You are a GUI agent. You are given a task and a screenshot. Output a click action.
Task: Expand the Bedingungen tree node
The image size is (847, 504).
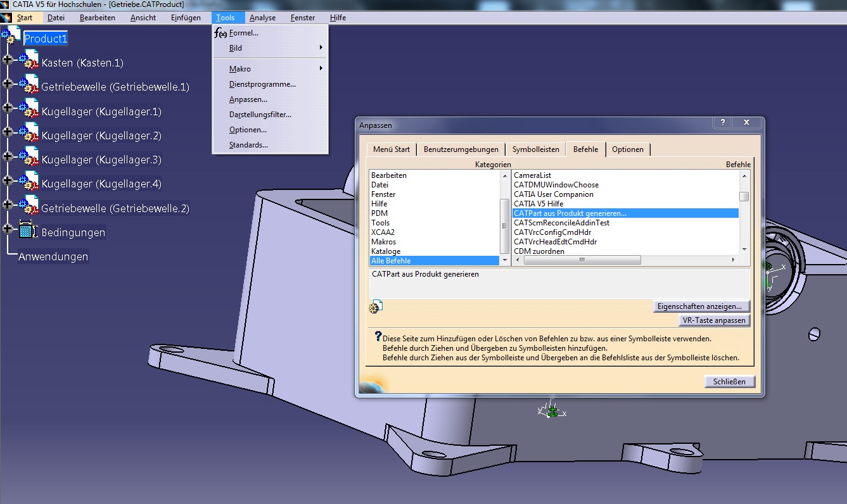coord(8,229)
